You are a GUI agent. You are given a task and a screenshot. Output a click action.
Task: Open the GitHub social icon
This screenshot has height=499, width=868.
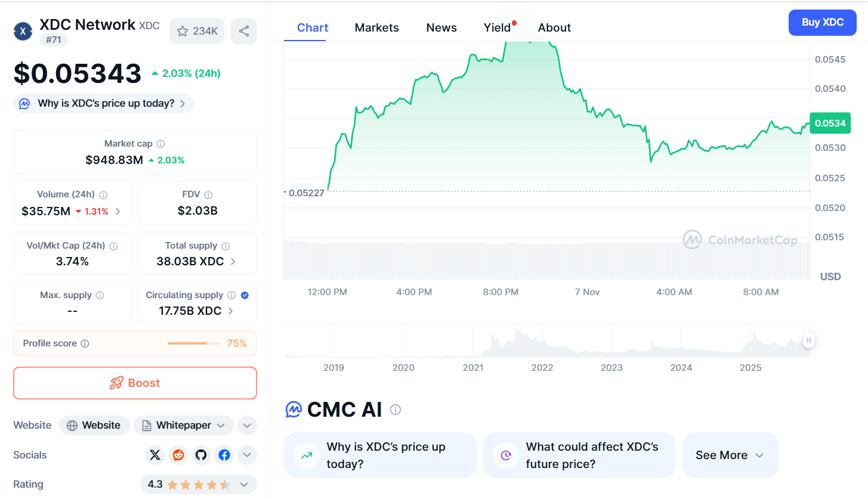[x=201, y=455]
